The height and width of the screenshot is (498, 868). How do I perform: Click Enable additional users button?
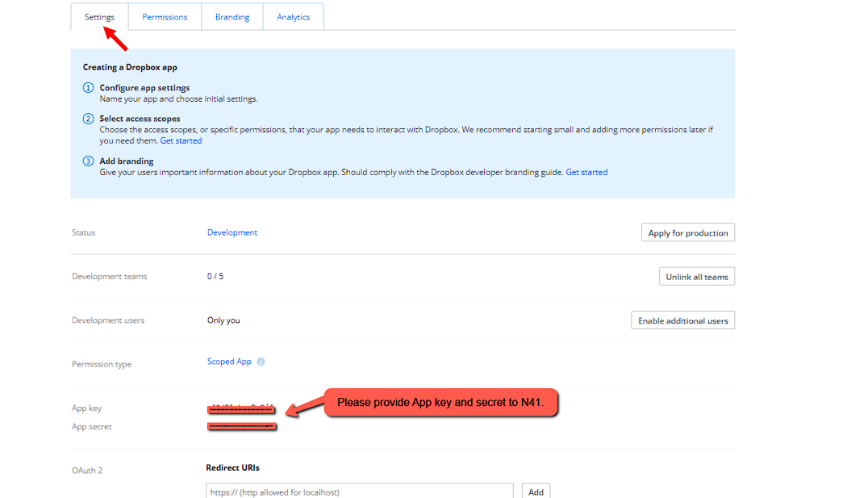[683, 320]
